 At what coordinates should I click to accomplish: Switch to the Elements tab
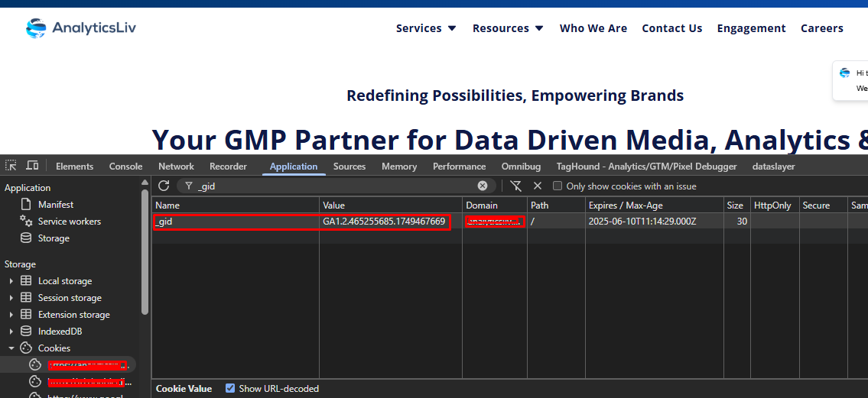(75, 167)
